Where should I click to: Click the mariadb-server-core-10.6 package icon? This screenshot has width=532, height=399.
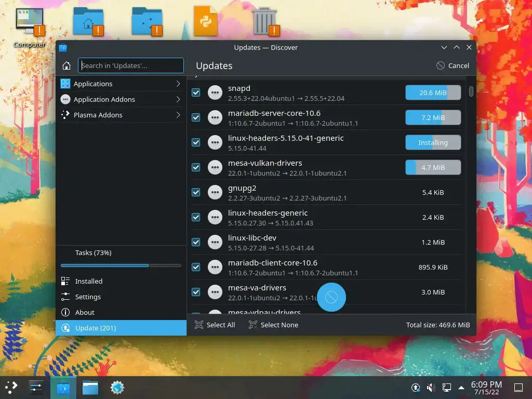coord(215,117)
